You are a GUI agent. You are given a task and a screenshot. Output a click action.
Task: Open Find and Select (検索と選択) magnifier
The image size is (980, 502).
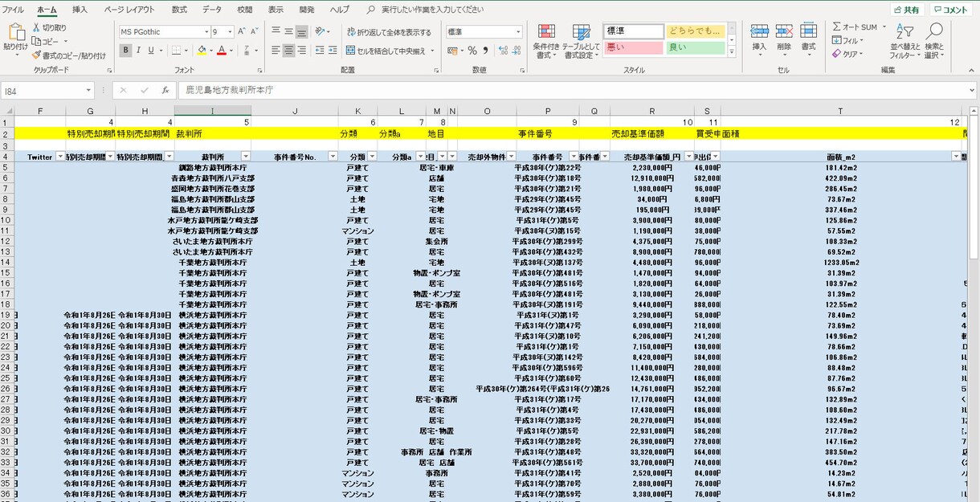[934, 41]
